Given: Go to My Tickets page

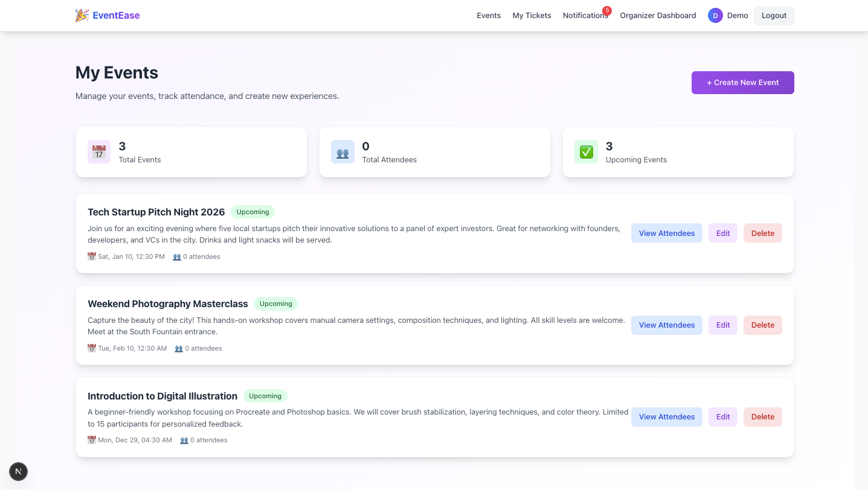Looking at the screenshot, I should click(532, 16).
